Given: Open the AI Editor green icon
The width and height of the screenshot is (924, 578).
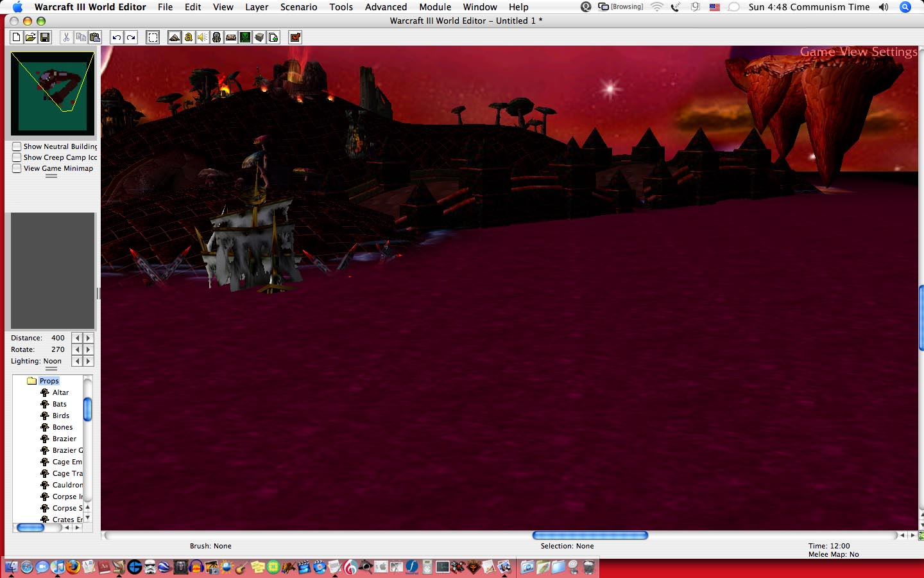Looking at the screenshot, I should [245, 37].
